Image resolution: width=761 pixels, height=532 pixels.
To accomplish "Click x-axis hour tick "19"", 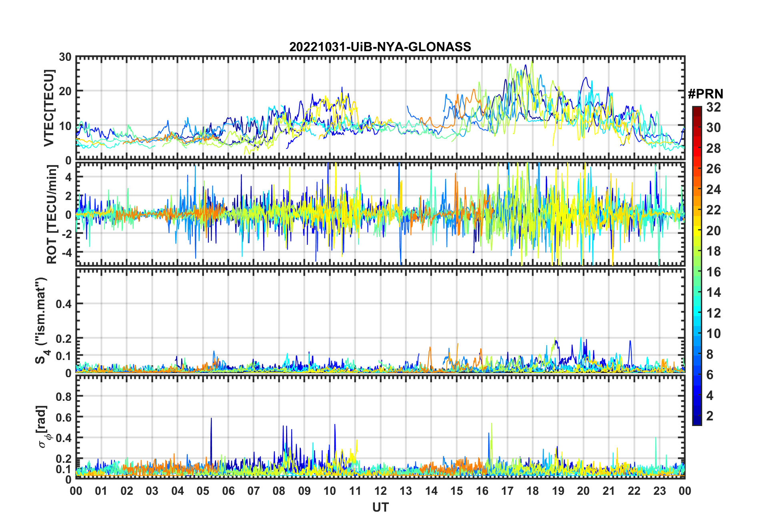I will coord(558,491).
